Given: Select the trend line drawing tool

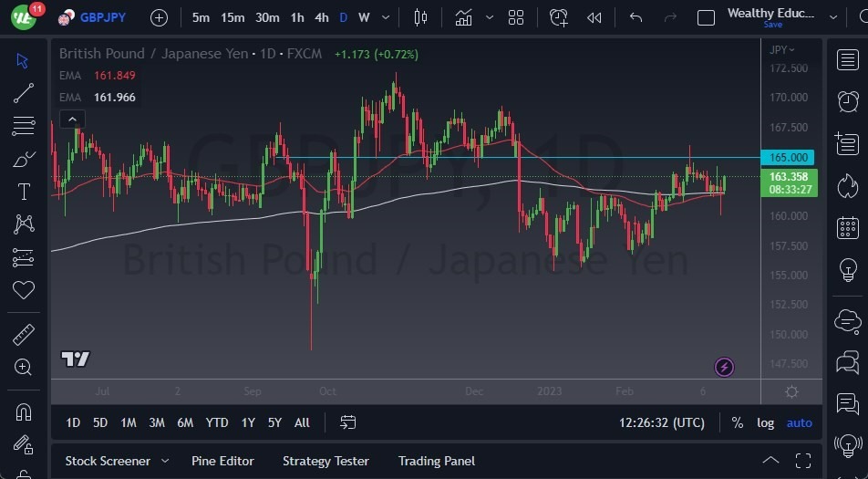Looking at the screenshot, I should 24,93.
